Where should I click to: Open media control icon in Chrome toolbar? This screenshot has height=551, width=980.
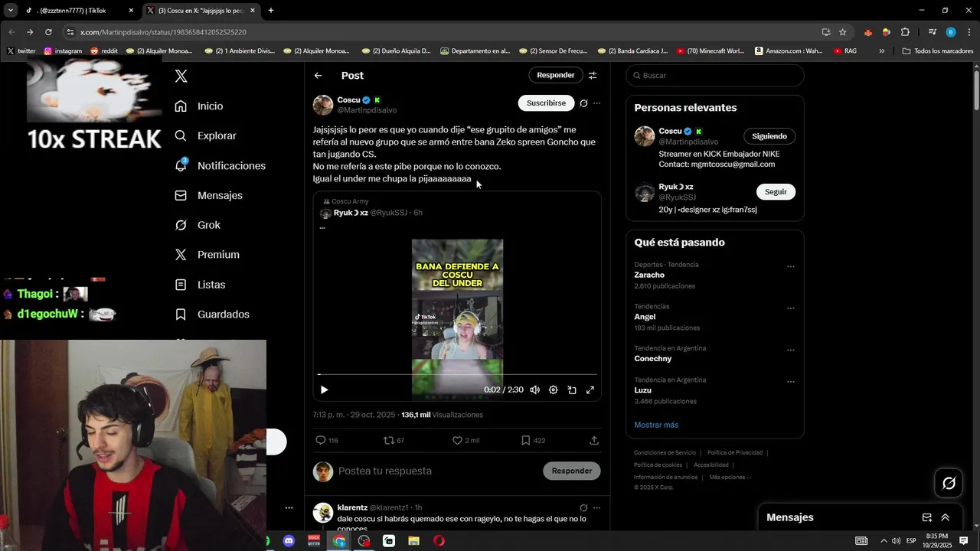(x=932, y=32)
